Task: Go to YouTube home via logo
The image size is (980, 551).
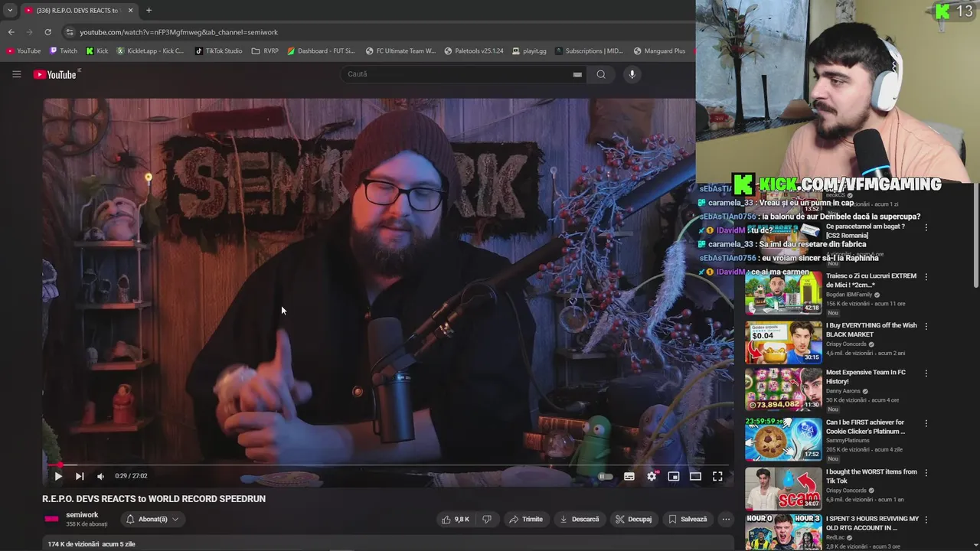Action: (x=57, y=74)
